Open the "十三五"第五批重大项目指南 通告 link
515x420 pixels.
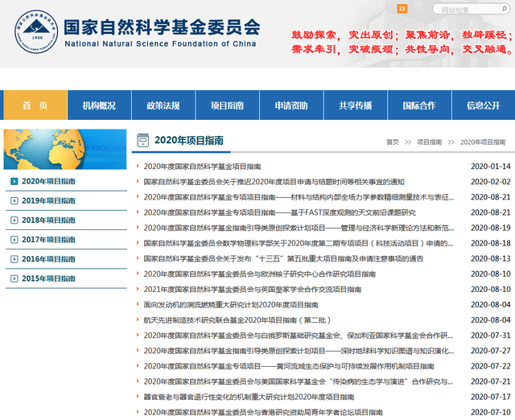pyautogui.click(x=283, y=259)
